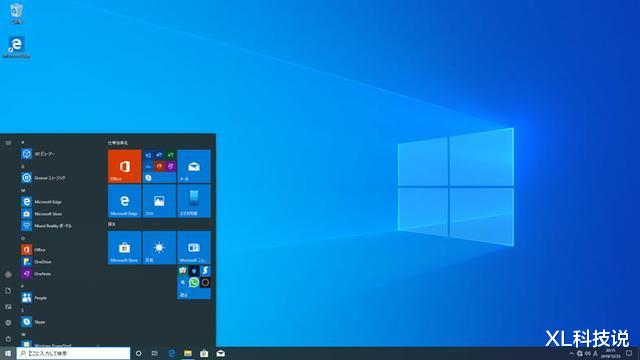
Task: Launch Edge from the taskbar
Action: (172, 353)
